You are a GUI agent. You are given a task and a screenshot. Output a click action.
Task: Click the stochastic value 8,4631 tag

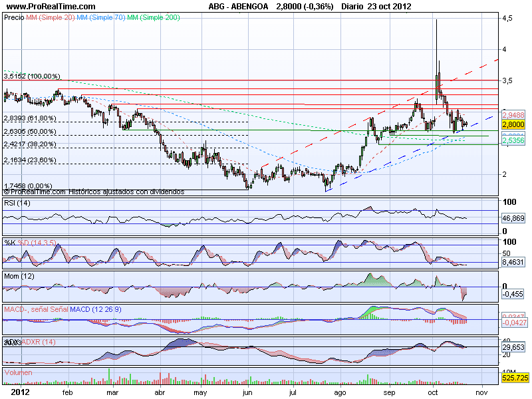click(x=513, y=262)
